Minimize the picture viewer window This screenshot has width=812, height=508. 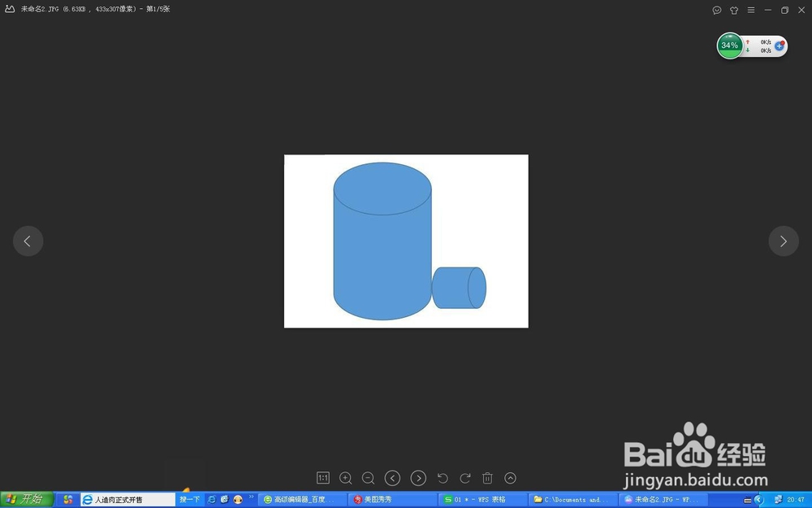pos(768,10)
